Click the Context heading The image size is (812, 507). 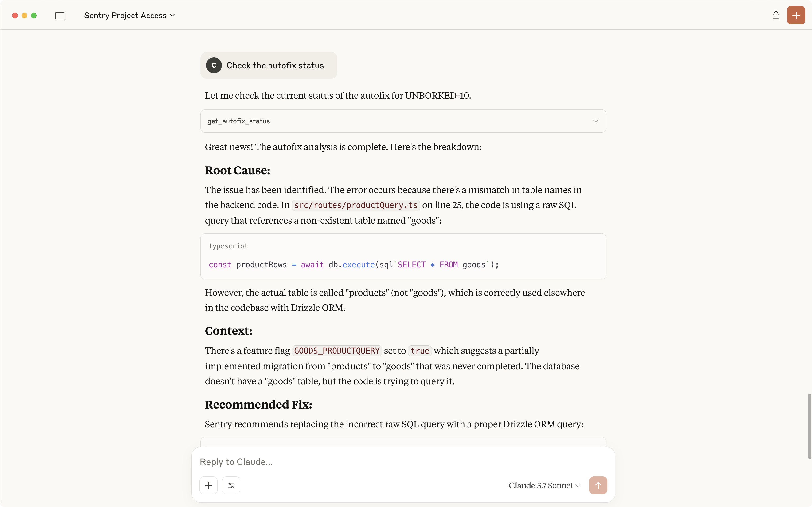coord(229,331)
